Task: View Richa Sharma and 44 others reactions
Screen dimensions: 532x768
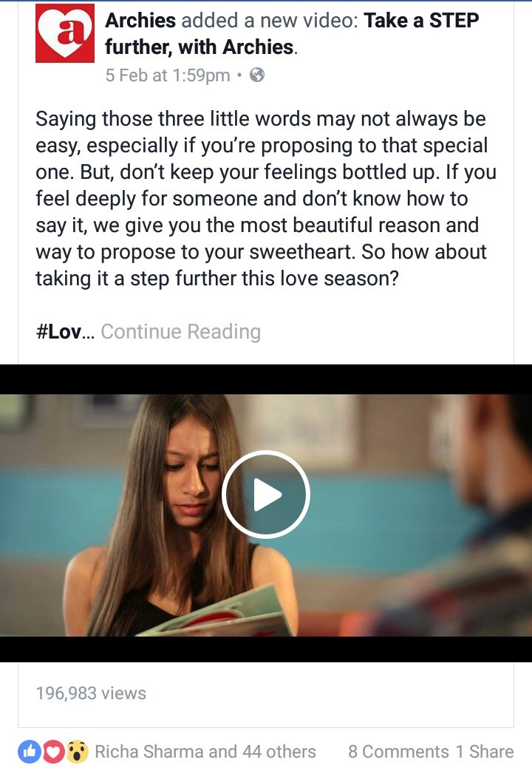Action: point(205,751)
